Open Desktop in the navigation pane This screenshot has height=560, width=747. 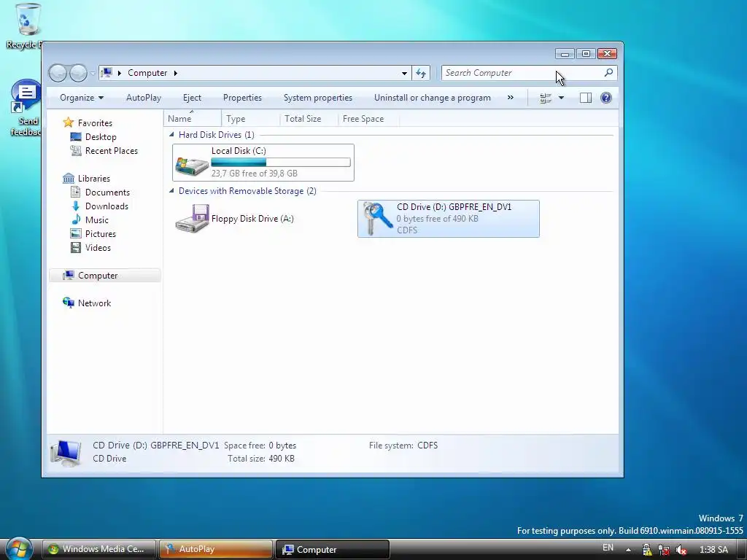(101, 136)
